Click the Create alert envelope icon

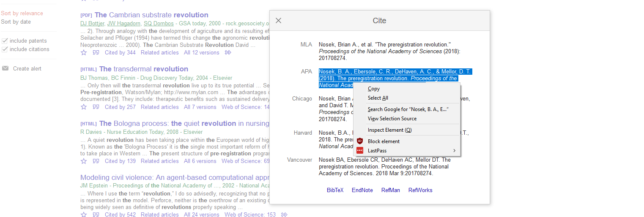(5, 68)
